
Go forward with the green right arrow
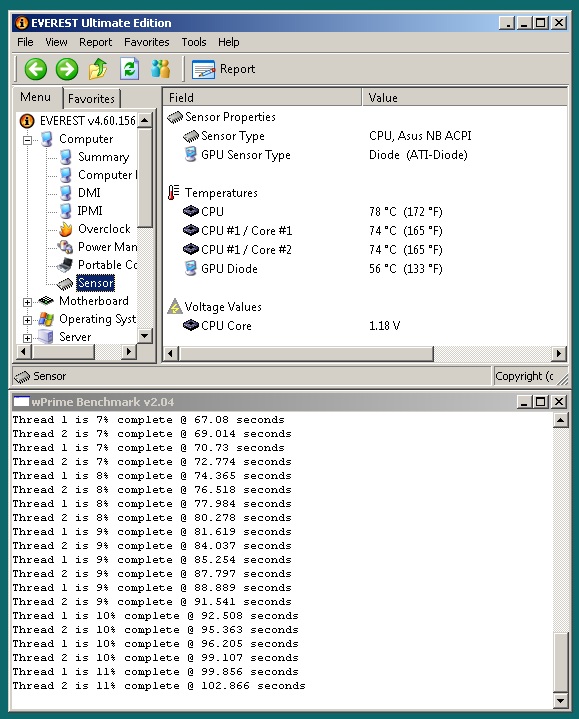pos(66,70)
